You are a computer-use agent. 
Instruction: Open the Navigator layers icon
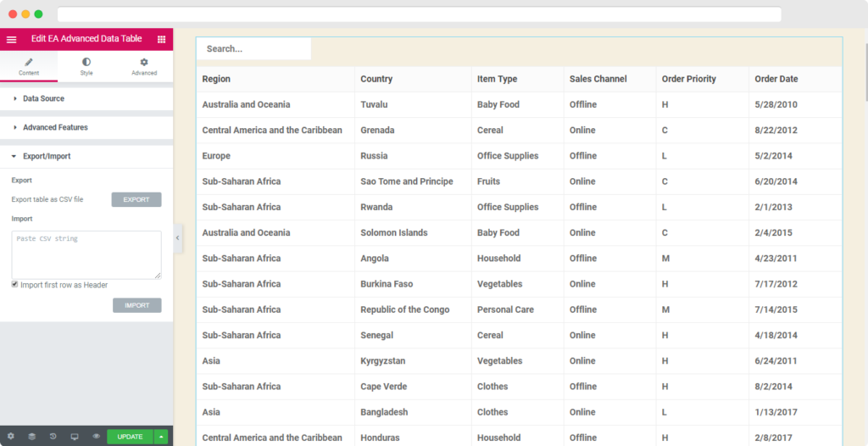[31, 437]
